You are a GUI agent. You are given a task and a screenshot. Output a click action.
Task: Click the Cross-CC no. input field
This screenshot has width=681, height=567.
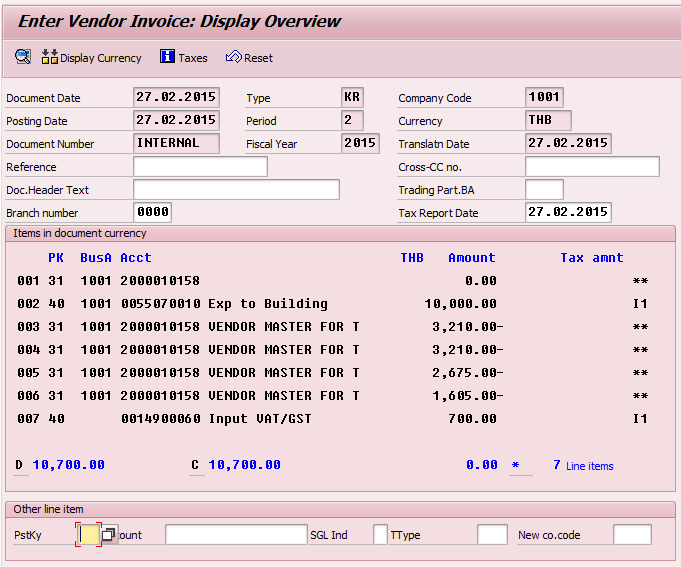[592, 167]
